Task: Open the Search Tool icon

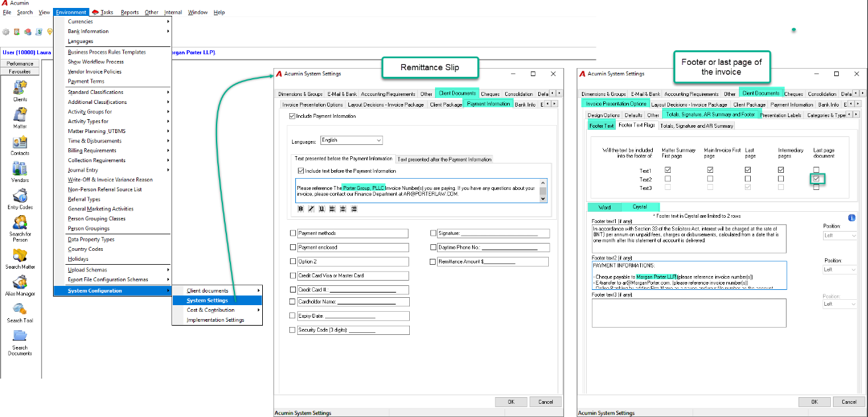Action: 20,309
